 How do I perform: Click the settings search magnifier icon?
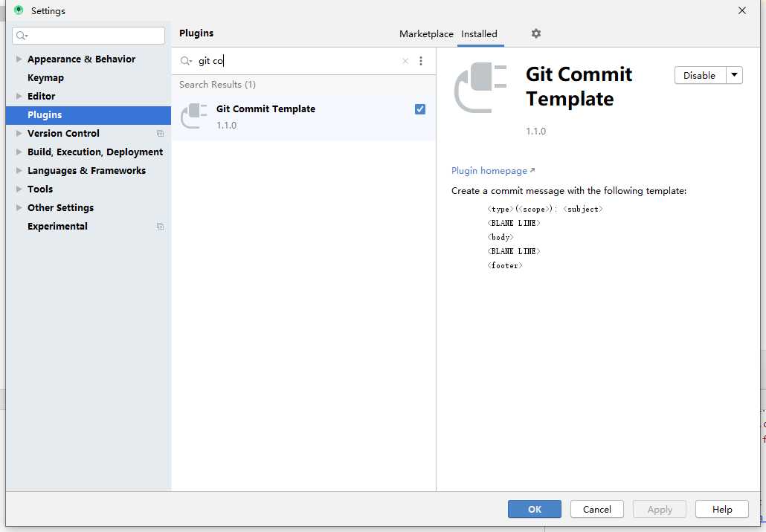[22, 36]
